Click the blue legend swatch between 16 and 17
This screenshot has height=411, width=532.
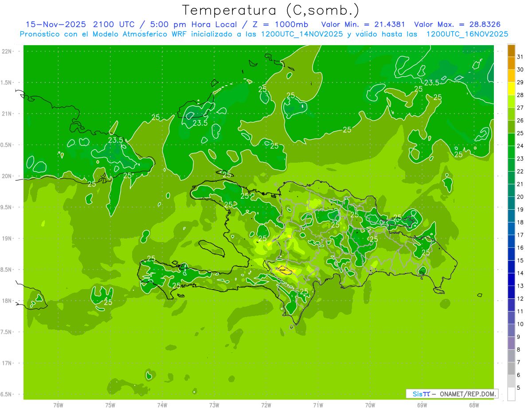coord(511,242)
